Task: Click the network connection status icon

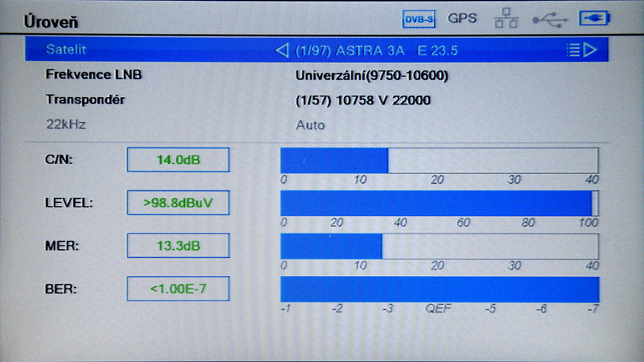Action: tap(506, 19)
